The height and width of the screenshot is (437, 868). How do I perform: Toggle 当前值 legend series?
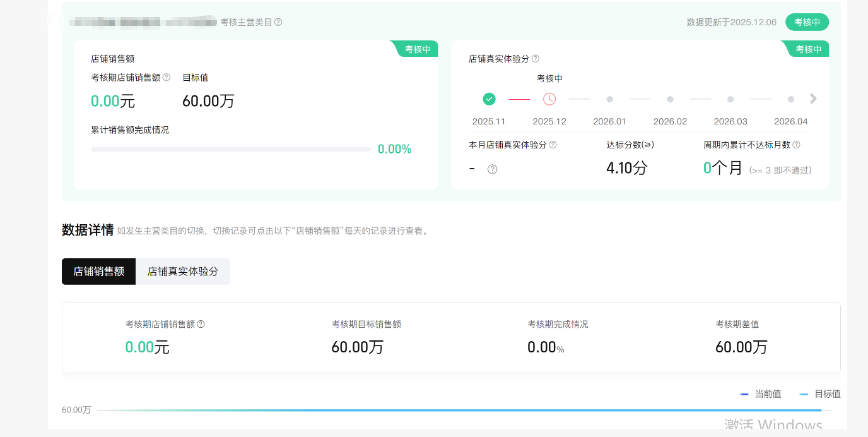click(x=761, y=394)
